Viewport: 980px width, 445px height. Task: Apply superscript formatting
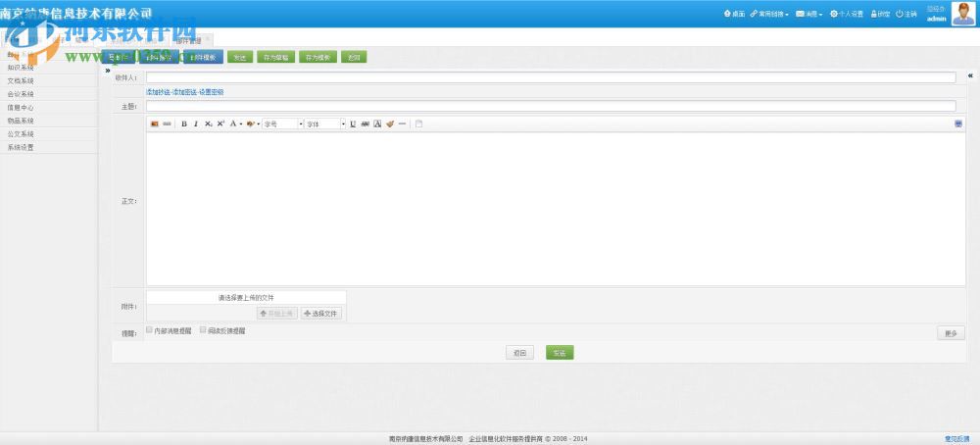[220, 124]
